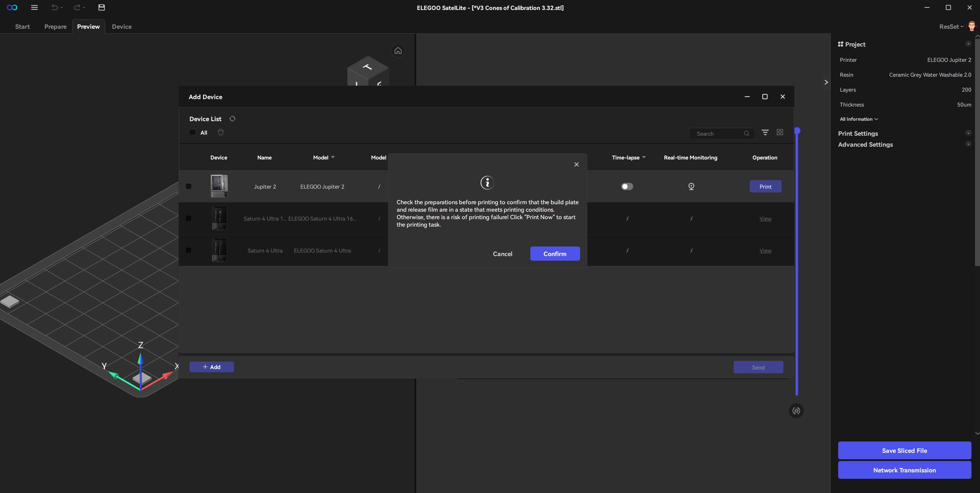
Task: Open the redo history dropdown arrow
Action: tap(84, 7)
